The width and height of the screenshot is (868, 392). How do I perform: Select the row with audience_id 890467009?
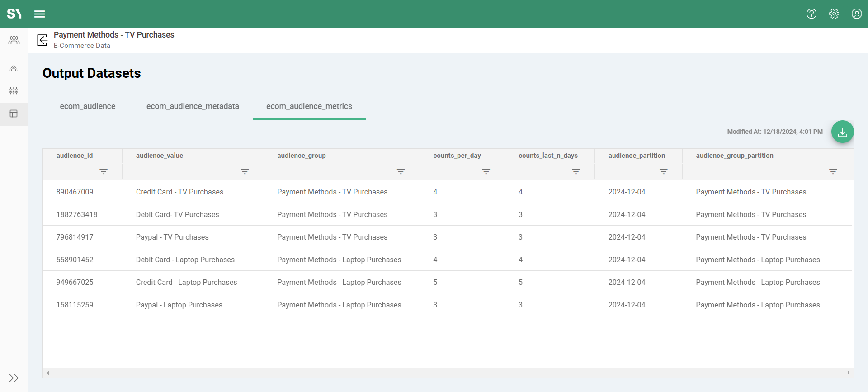coord(75,192)
